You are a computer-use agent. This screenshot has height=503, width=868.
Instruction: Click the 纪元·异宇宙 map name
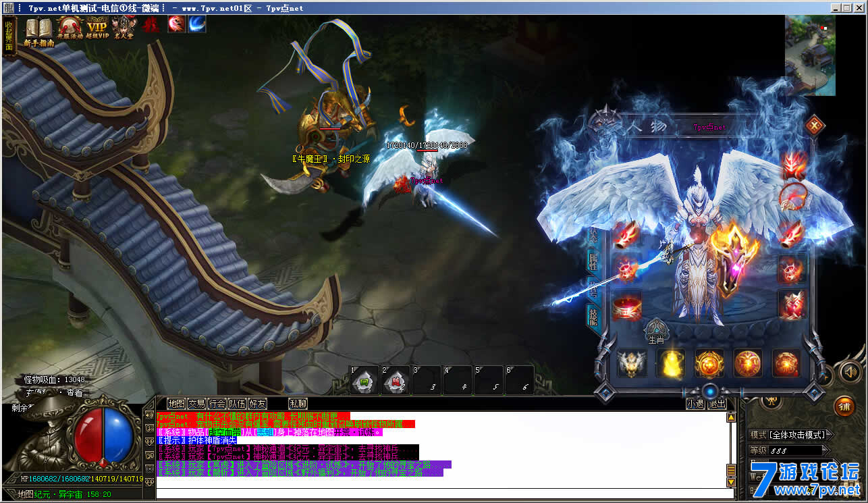58,494
